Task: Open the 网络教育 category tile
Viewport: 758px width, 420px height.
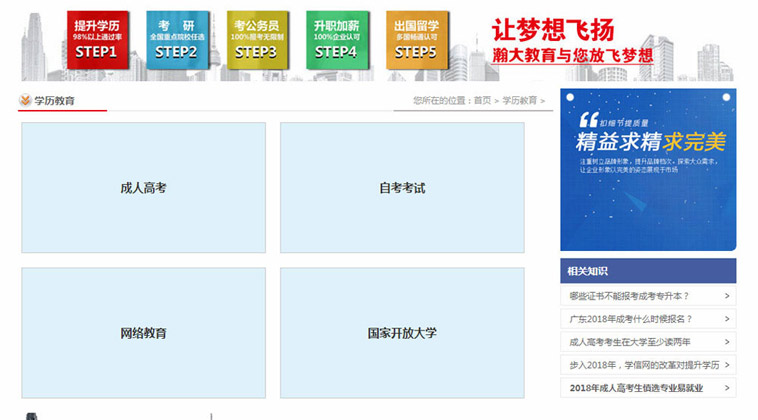Action: (143, 333)
